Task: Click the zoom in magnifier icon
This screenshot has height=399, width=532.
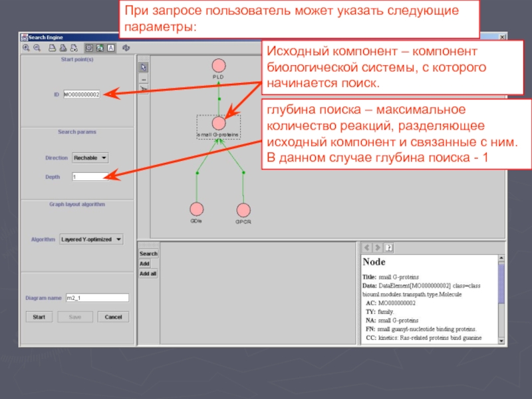Action: tap(26, 48)
